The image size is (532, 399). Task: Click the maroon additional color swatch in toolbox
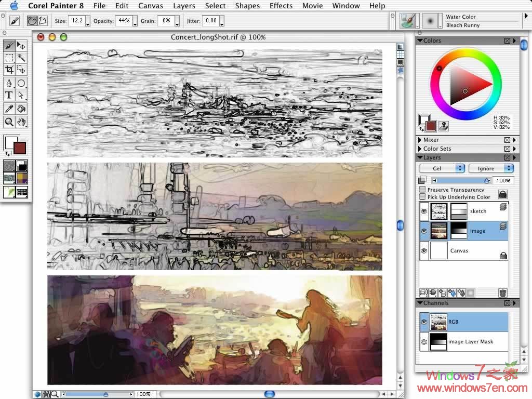click(x=21, y=149)
